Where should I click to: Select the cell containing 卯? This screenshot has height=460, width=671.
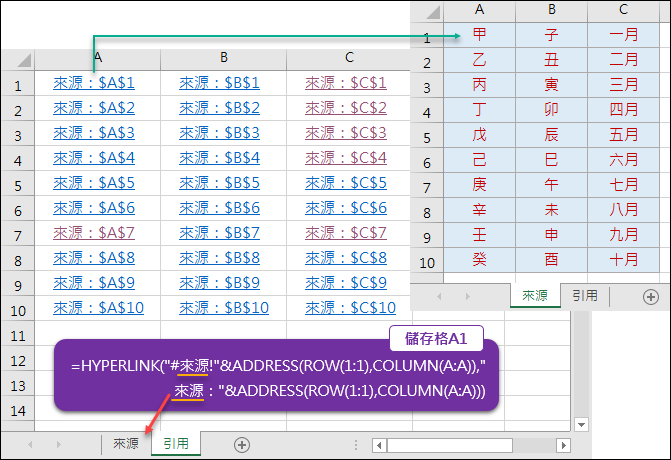(x=552, y=110)
